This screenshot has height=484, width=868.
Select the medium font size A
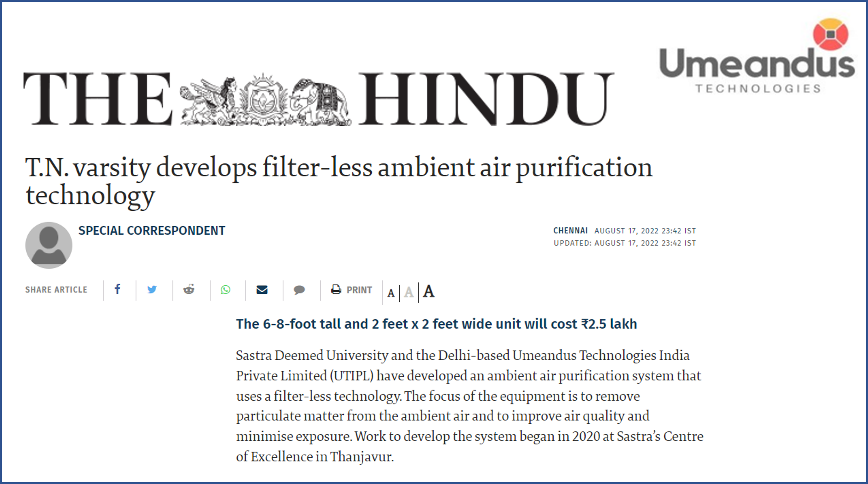409,292
